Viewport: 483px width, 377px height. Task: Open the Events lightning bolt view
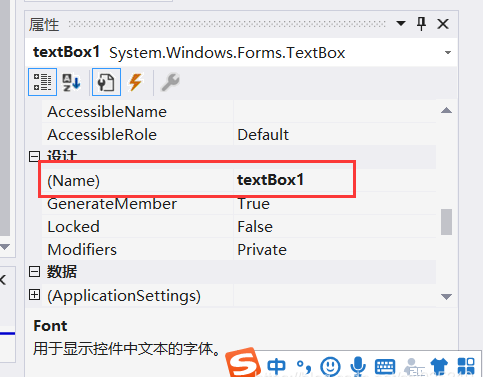(x=135, y=82)
